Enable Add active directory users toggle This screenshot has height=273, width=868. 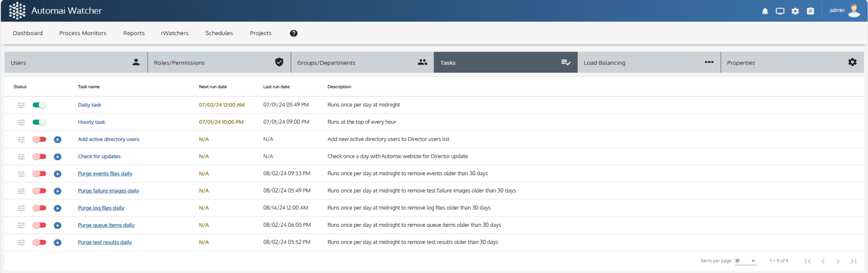click(40, 140)
